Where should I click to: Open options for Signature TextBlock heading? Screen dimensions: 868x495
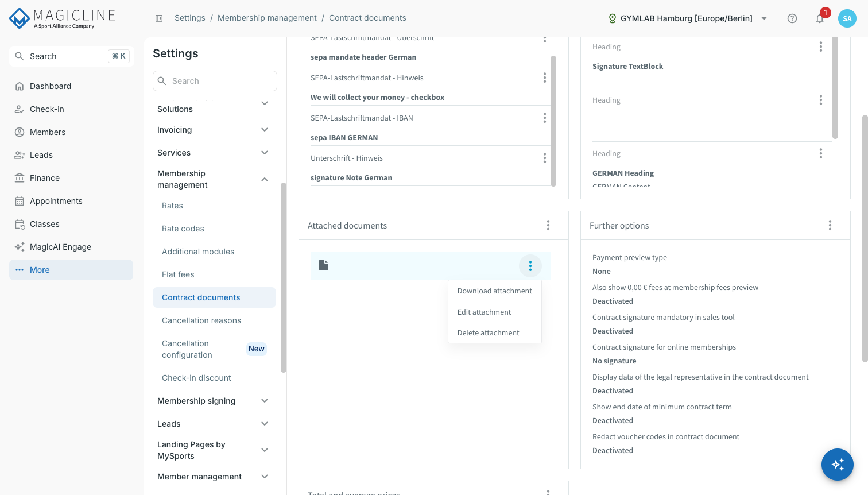(x=821, y=47)
